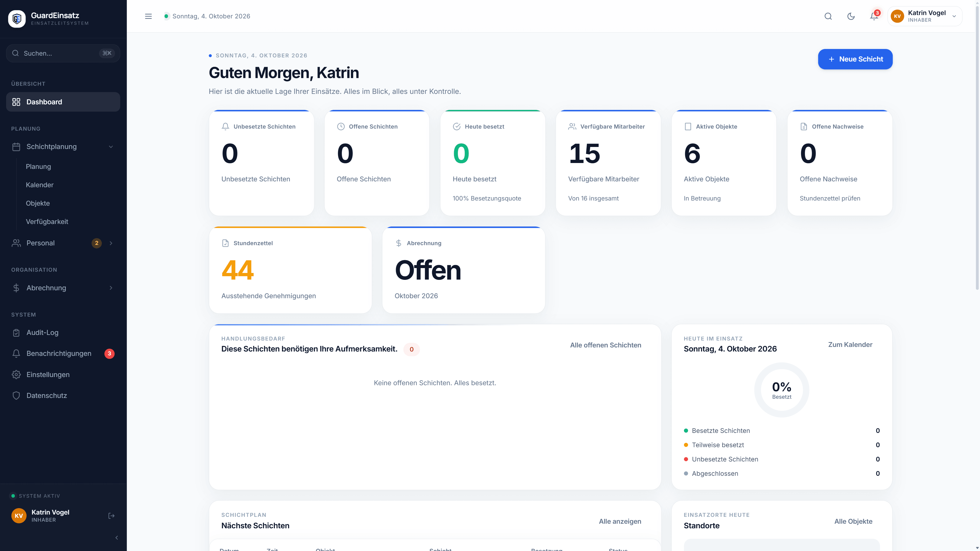Toggle the hamburger menu icon

click(x=148, y=16)
